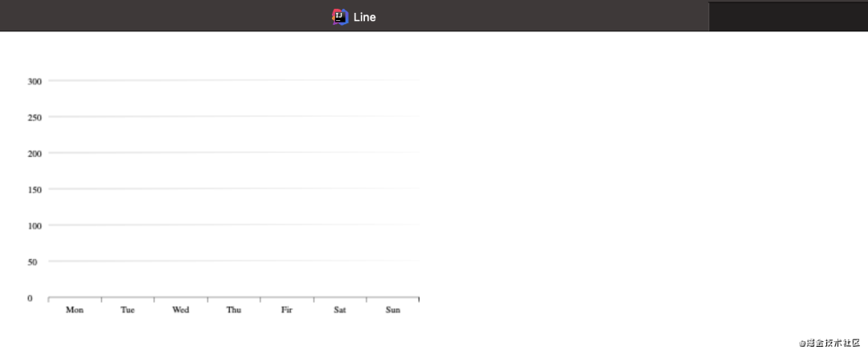Click the Sun x-axis label

[x=393, y=310]
